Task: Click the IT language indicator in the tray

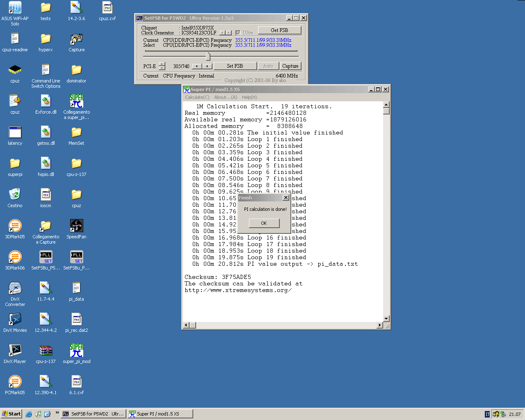Action: pos(487,414)
